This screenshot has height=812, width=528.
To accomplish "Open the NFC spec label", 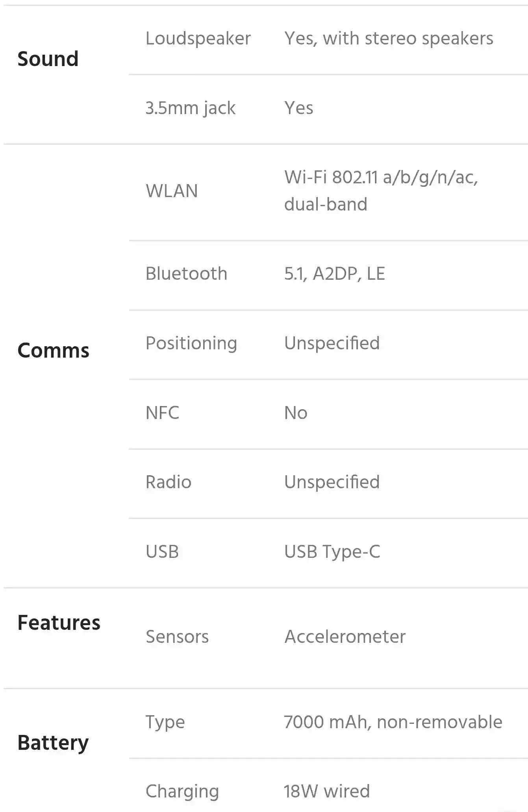I will point(162,413).
